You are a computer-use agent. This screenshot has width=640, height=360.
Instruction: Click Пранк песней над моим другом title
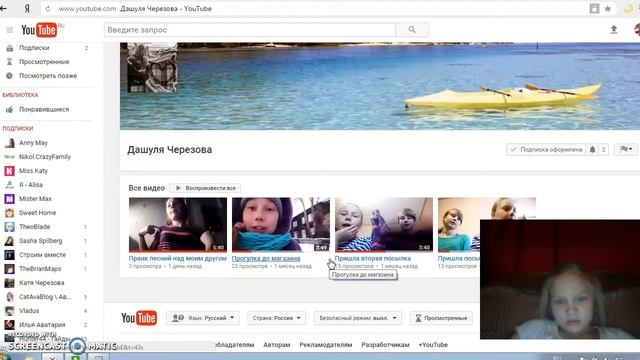(178, 258)
